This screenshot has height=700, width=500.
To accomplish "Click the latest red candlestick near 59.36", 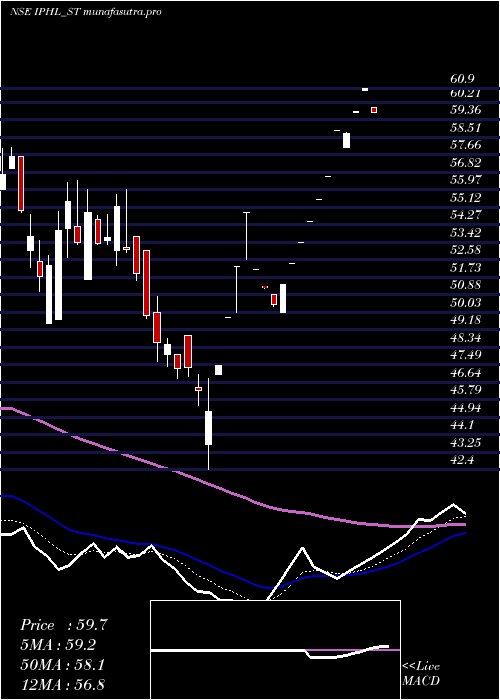I will [x=374, y=110].
